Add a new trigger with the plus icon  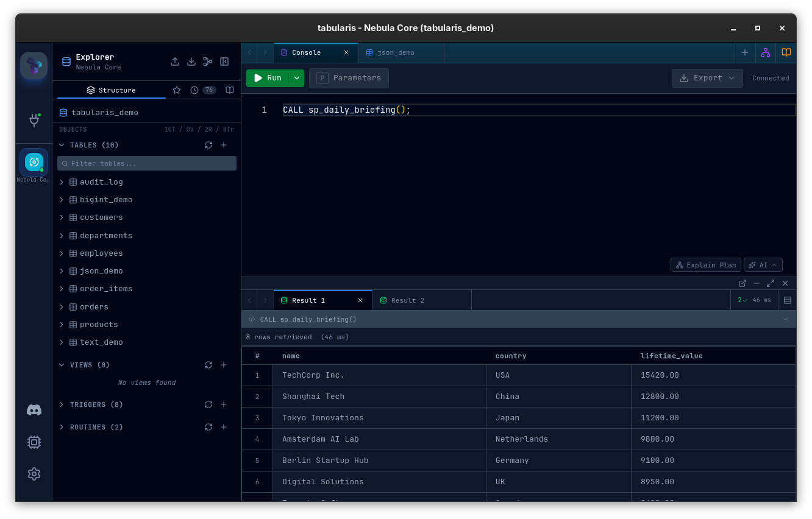[x=224, y=404]
